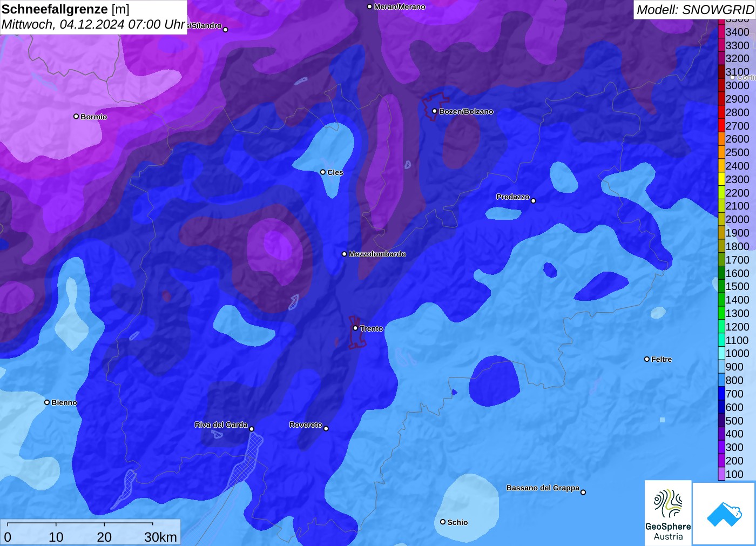Click the 'Modell: SNOWGRID' label
Screen dimensions: 756x546
pyautogui.click(x=695, y=10)
